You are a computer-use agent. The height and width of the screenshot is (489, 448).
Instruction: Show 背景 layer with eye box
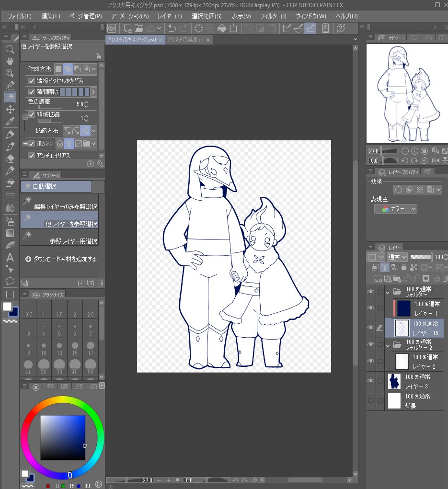pos(371,400)
